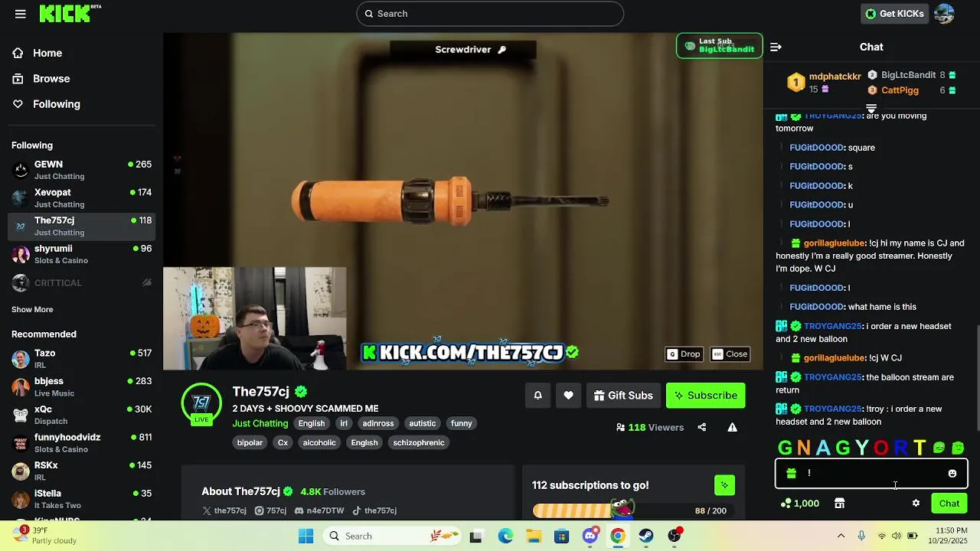Select offline CRITTICAL channel in sidebar
The height and width of the screenshot is (551, 980).
click(82, 283)
